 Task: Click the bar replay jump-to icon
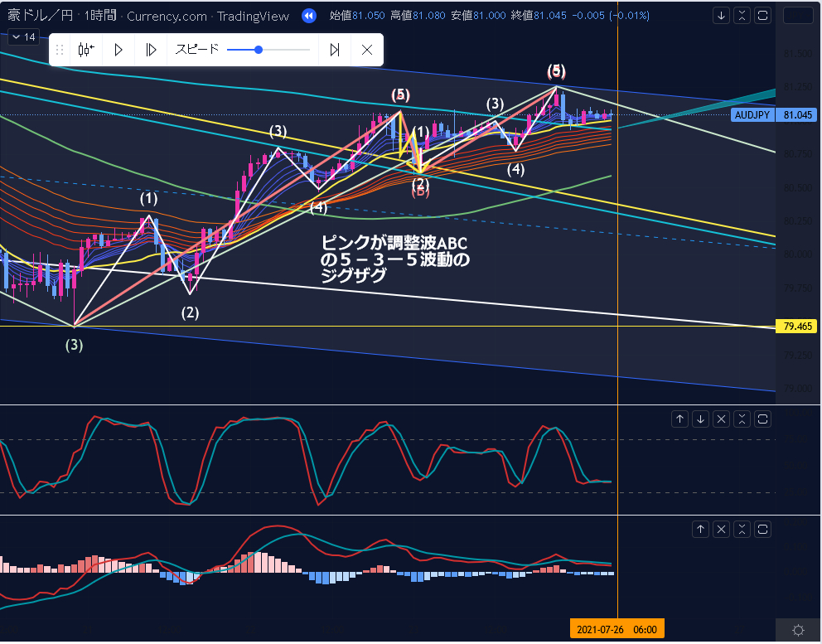86,50
